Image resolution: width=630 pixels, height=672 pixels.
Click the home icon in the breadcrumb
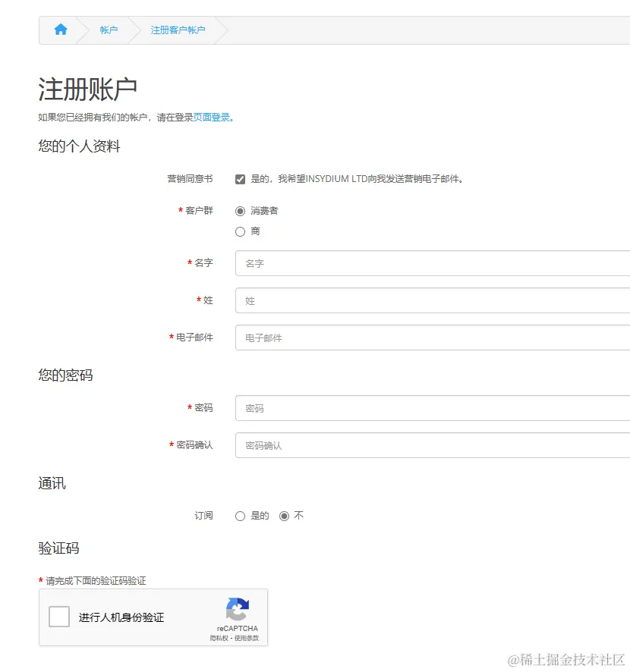click(x=61, y=30)
